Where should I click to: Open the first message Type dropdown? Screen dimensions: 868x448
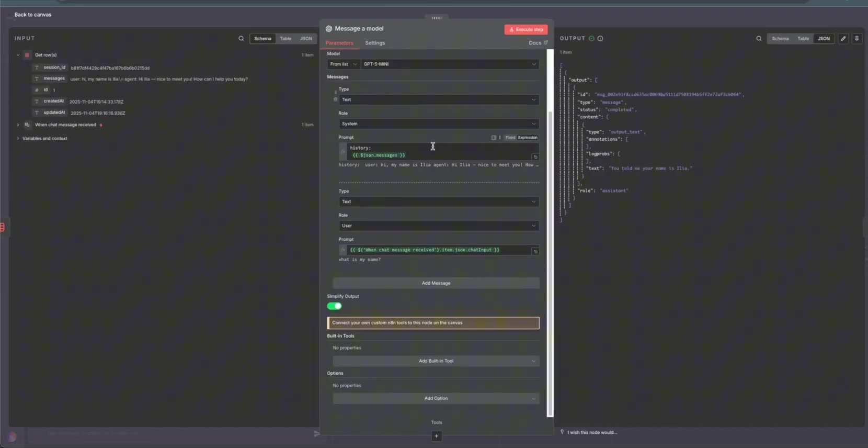pyautogui.click(x=439, y=100)
